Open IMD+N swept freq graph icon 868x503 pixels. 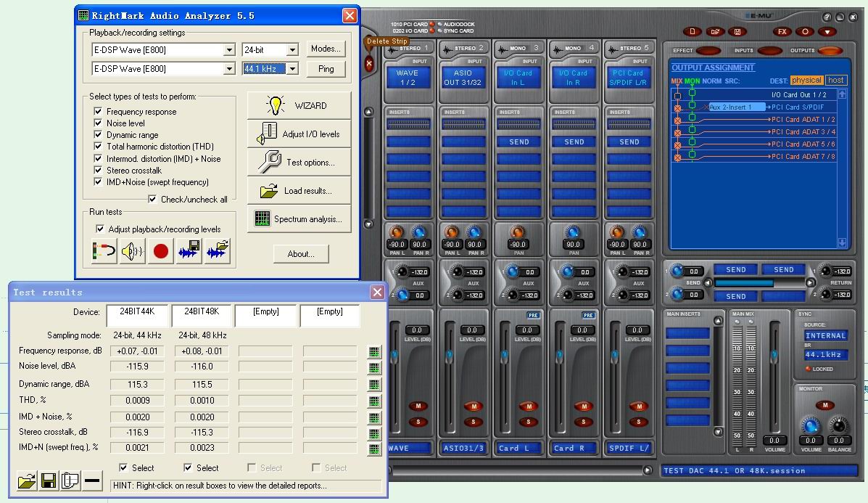374,449
